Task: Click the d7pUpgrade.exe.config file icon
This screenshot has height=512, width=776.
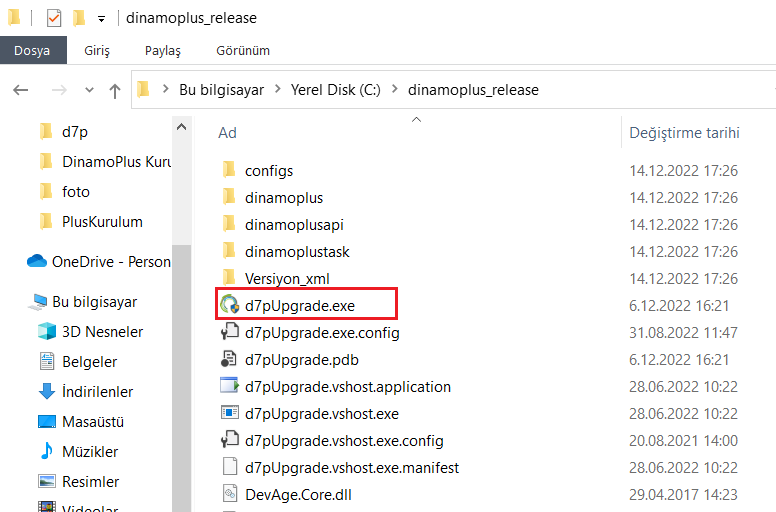Action: (x=230, y=331)
